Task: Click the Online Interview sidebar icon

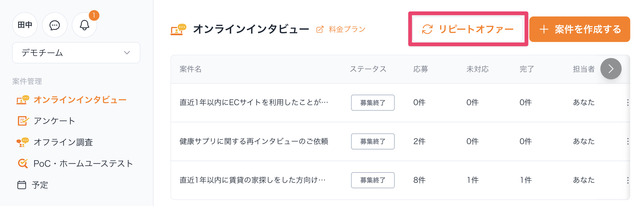Action: [23, 100]
